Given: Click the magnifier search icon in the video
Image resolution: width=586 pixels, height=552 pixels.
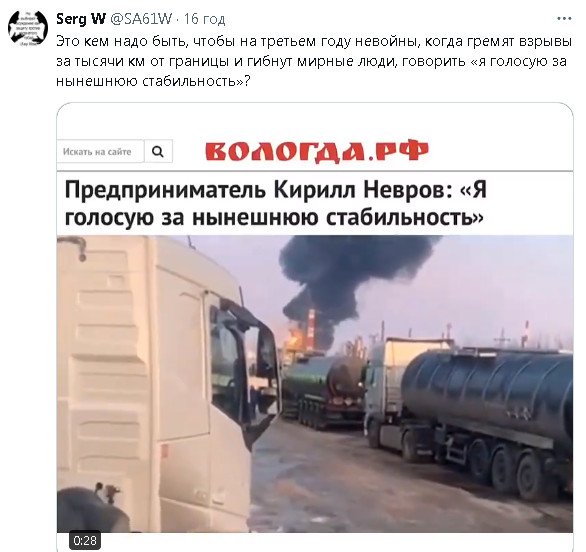Looking at the screenshot, I should (158, 151).
